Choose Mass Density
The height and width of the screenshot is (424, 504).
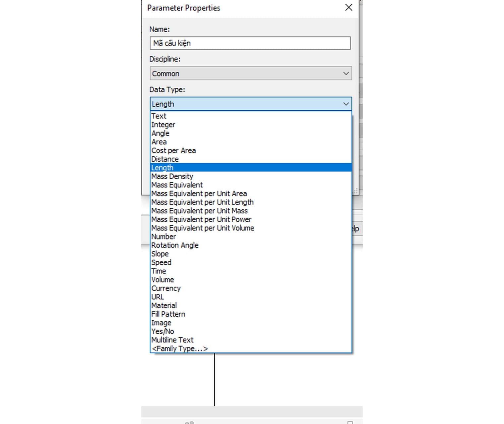251,176
